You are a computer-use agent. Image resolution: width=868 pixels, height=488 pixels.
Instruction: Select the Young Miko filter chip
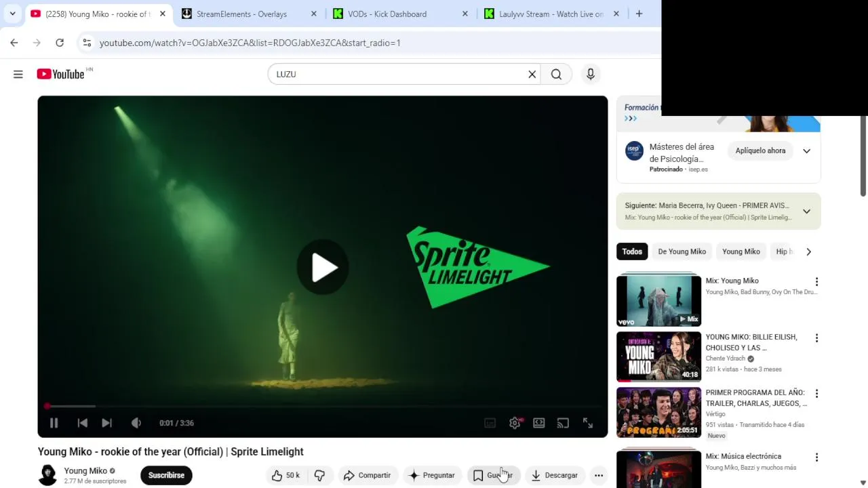741,251
